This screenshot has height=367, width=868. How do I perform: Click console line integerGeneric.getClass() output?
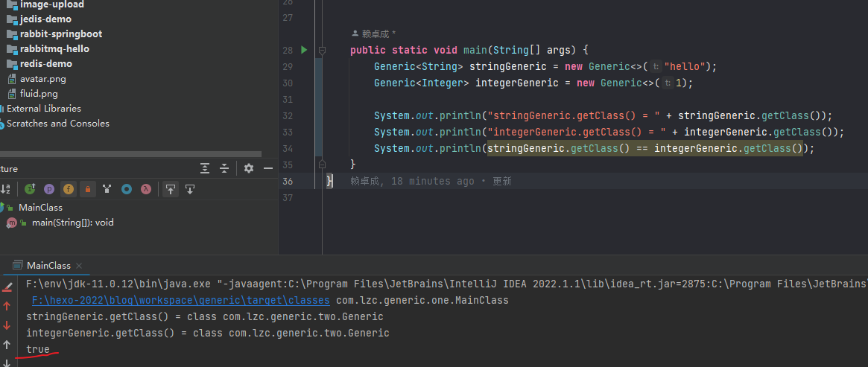(x=208, y=334)
